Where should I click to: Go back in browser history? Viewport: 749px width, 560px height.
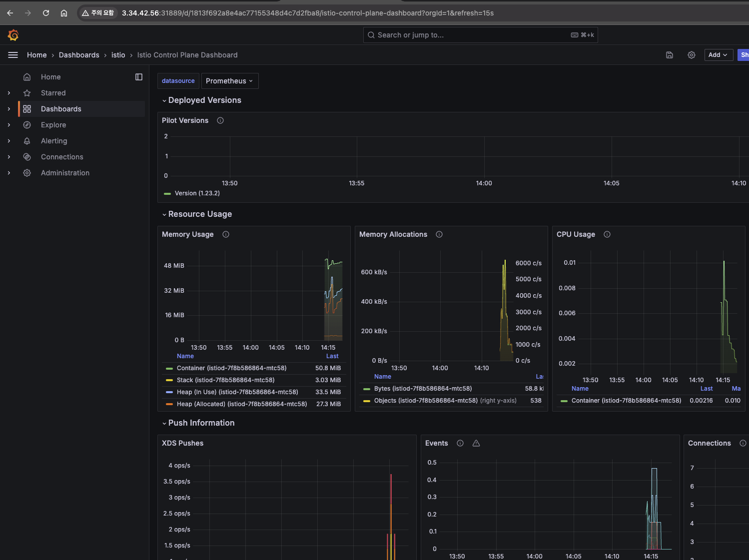click(10, 13)
